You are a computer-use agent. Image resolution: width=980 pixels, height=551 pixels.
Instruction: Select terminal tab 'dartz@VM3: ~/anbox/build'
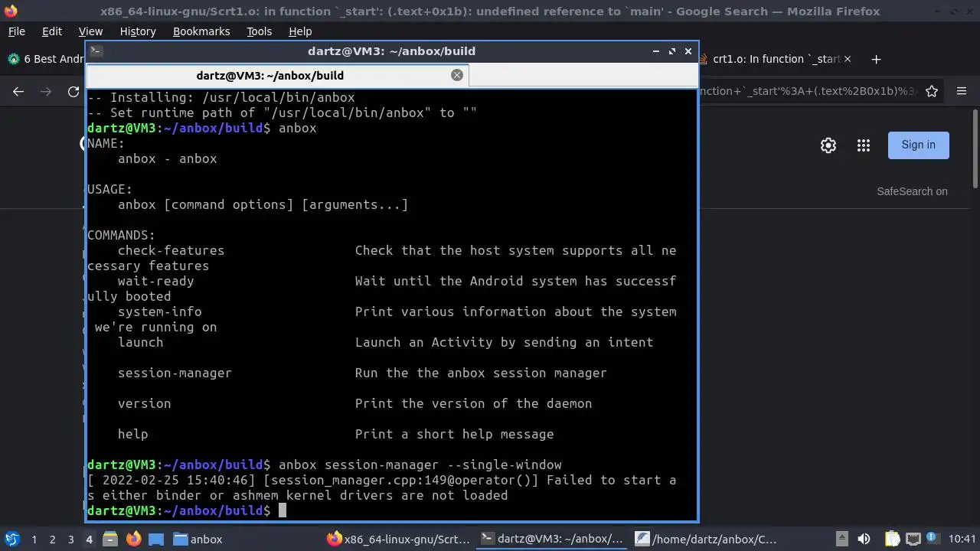[x=270, y=75]
